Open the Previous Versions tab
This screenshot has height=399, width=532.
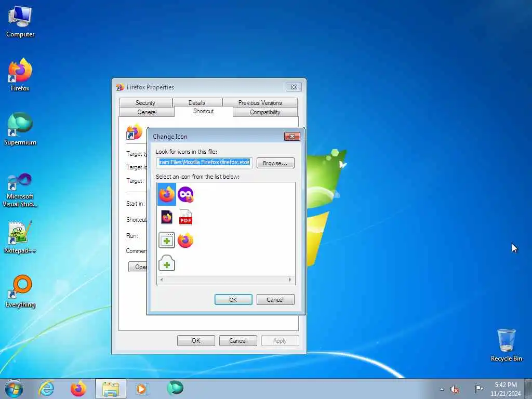click(260, 102)
